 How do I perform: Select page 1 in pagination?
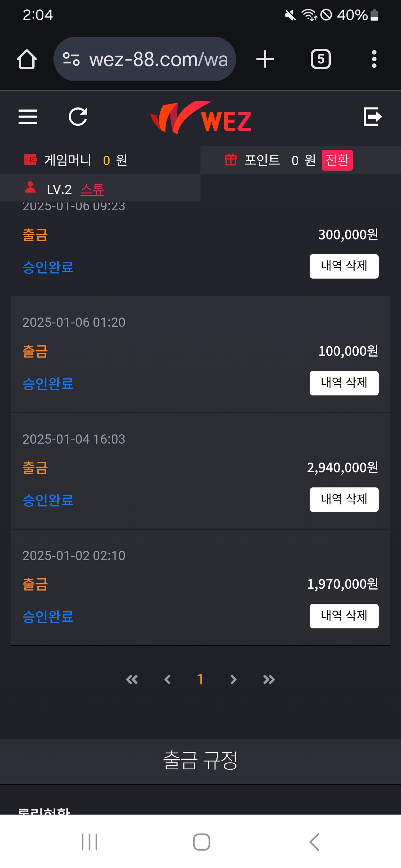click(x=200, y=679)
